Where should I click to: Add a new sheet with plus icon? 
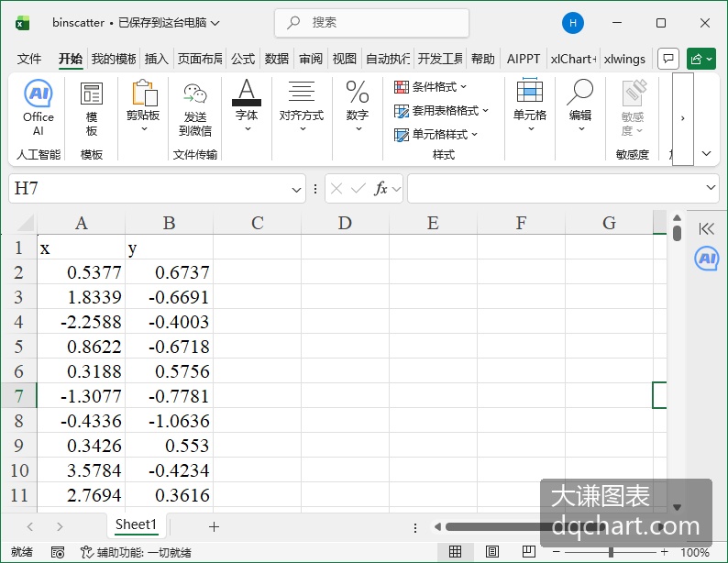214,527
